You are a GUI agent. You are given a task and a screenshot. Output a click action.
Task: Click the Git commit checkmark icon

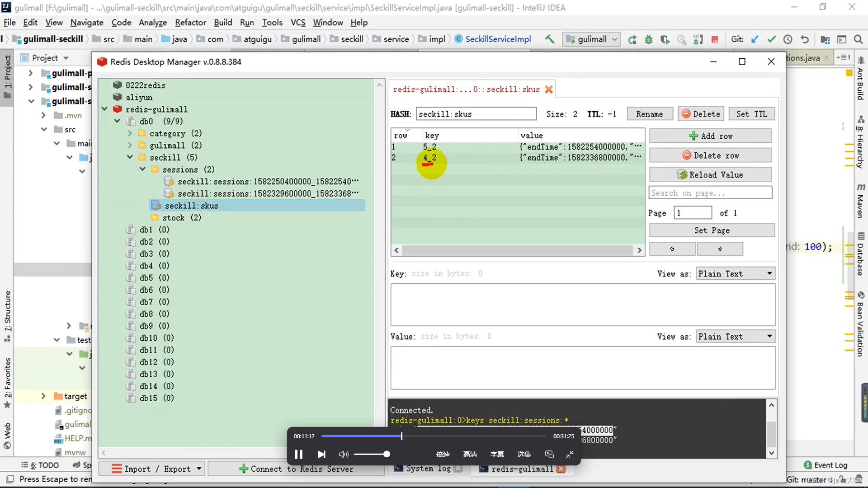coord(771,39)
